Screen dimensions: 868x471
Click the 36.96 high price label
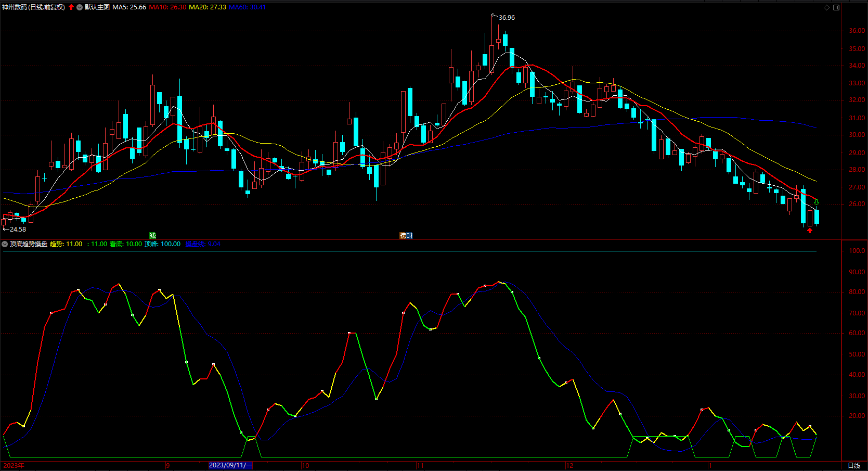[x=507, y=18]
